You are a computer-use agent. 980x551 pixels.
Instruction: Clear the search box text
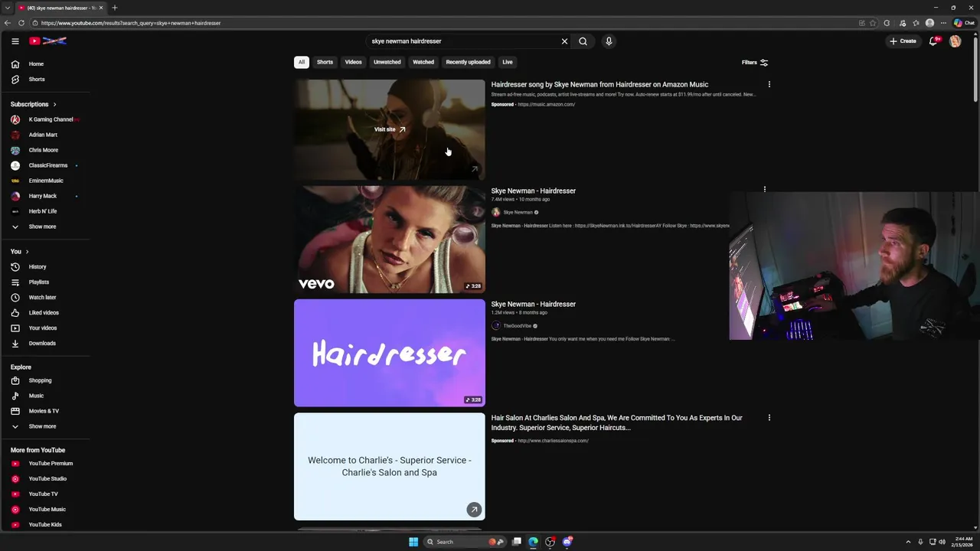point(564,41)
